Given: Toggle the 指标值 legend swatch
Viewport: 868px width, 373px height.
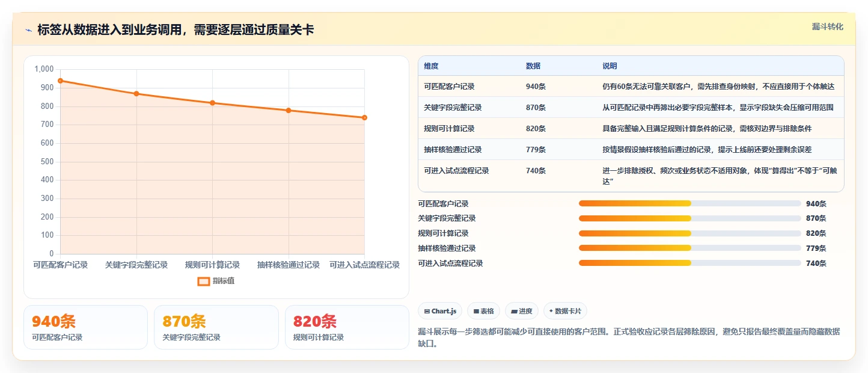Looking at the screenshot, I should coord(204,281).
